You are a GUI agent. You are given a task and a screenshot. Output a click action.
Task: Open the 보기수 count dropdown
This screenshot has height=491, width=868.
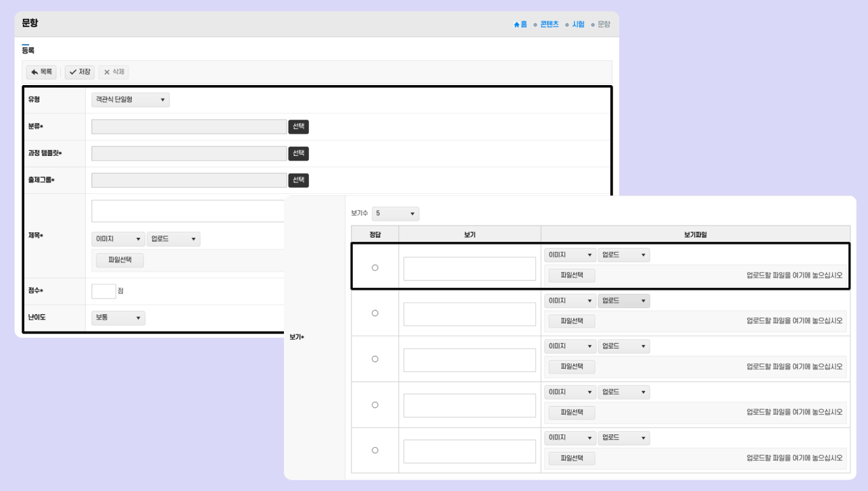tap(395, 214)
